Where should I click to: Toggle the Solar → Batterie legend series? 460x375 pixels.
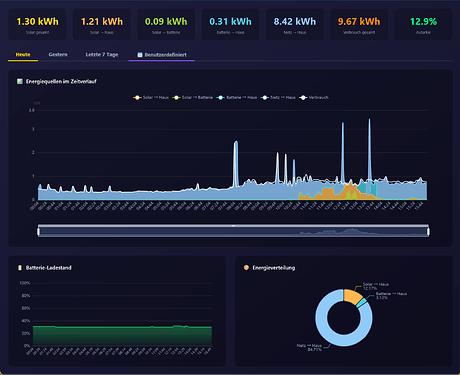click(192, 97)
